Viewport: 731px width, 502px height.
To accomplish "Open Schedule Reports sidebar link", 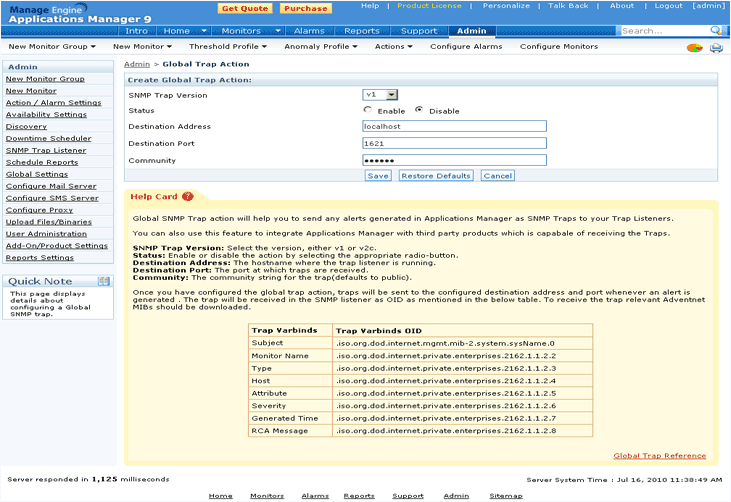I will (x=42, y=162).
